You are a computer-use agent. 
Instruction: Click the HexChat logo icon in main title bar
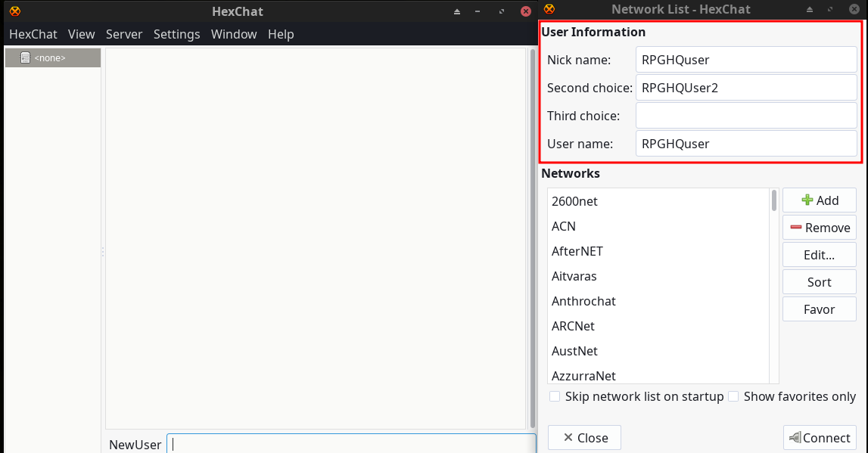pyautogui.click(x=15, y=11)
